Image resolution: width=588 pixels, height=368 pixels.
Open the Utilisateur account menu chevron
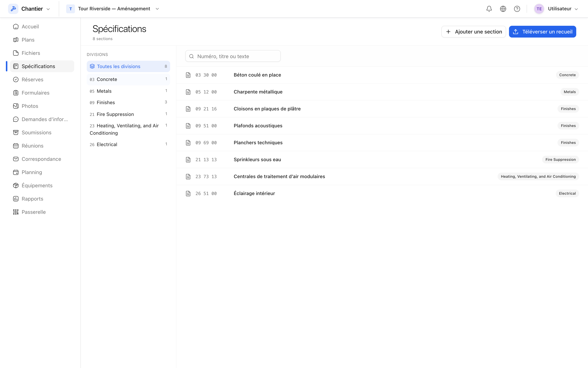[x=576, y=9]
